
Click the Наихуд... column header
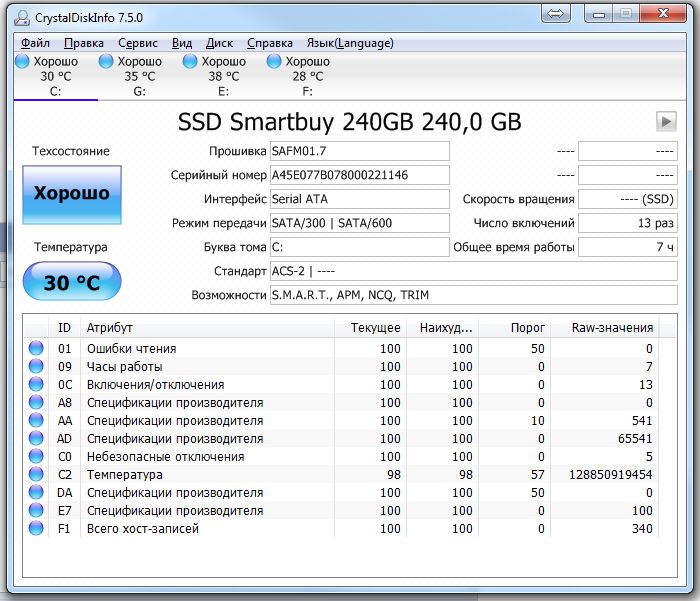442,328
